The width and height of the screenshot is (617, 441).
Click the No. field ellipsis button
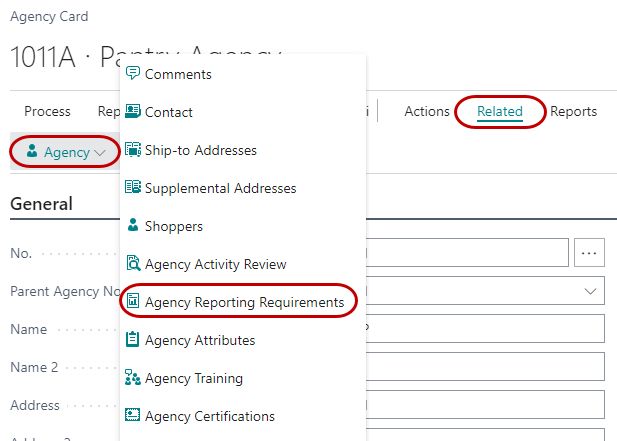pos(590,253)
